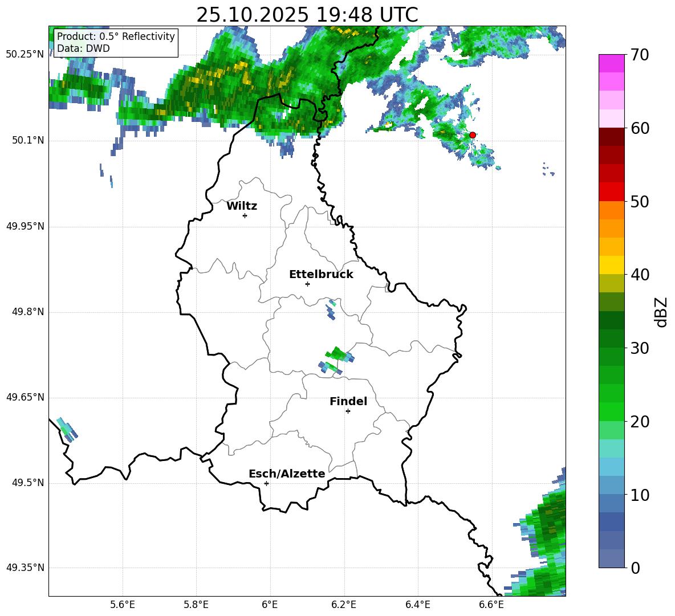
Task: Click the 49.35°N latitude label
Action: 25,568
